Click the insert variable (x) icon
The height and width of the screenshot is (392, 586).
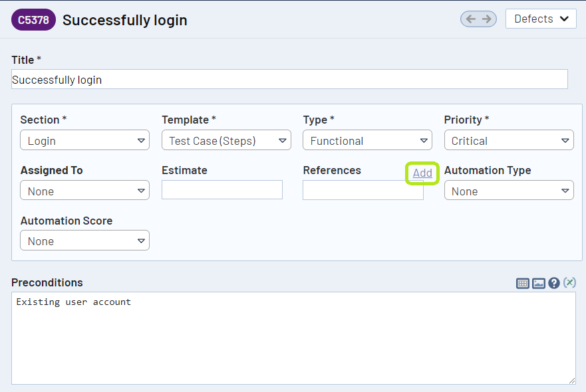(569, 283)
